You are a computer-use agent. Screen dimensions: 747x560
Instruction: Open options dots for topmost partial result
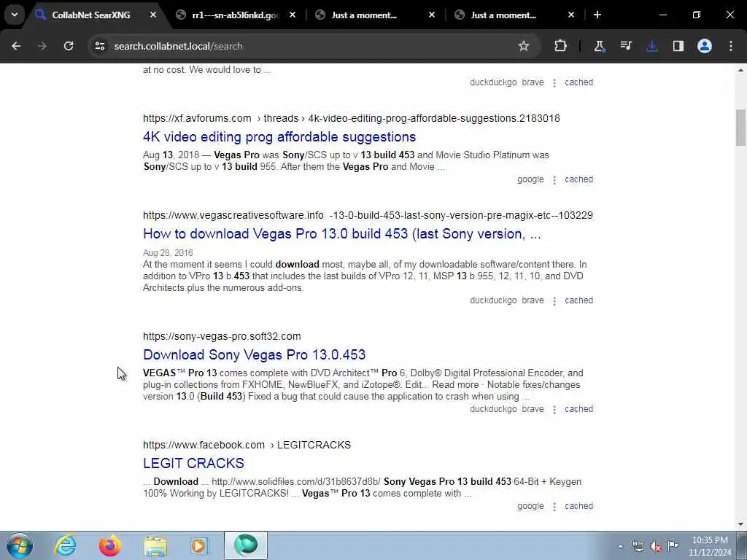click(554, 83)
